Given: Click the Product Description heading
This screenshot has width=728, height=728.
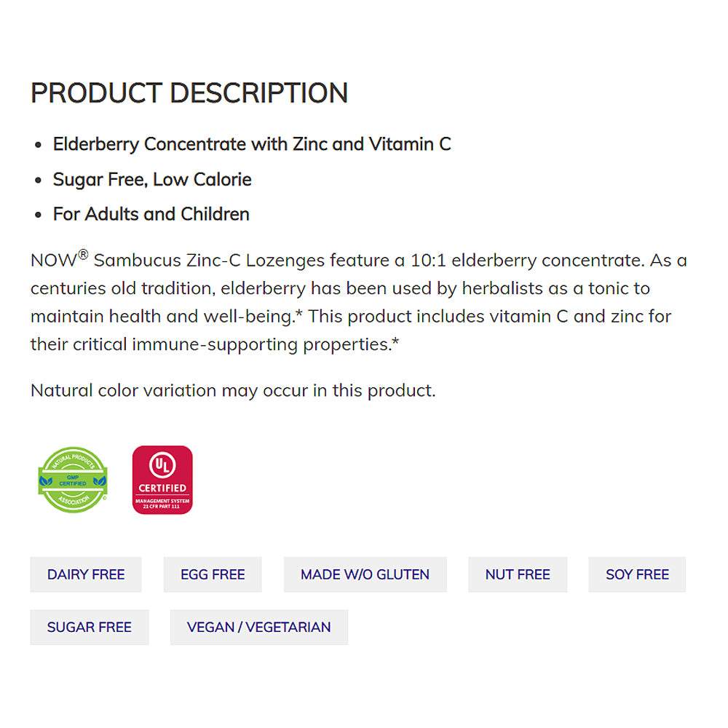Looking at the screenshot, I should [189, 93].
